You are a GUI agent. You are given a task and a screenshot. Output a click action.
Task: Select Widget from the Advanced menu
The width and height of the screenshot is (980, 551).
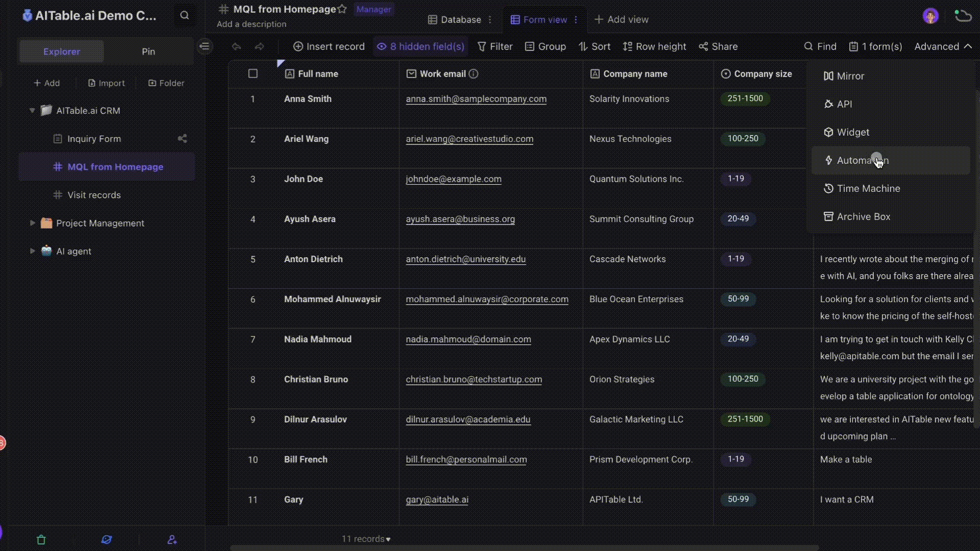[891, 132]
